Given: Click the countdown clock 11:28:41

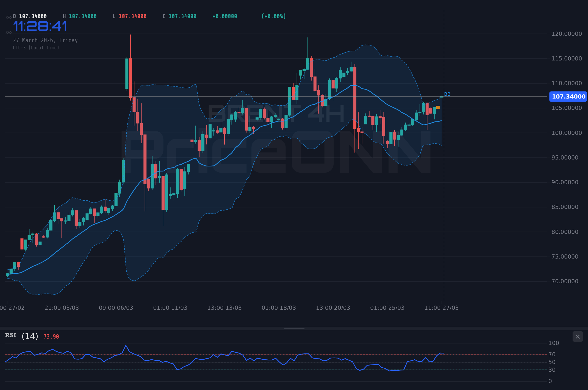Looking at the screenshot, I should [40, 26].
